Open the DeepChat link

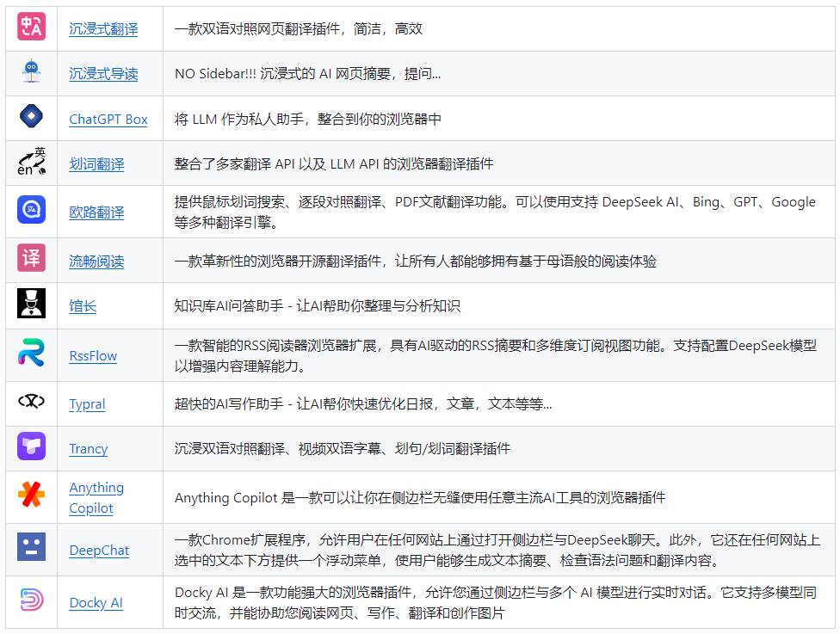(99, 550)
